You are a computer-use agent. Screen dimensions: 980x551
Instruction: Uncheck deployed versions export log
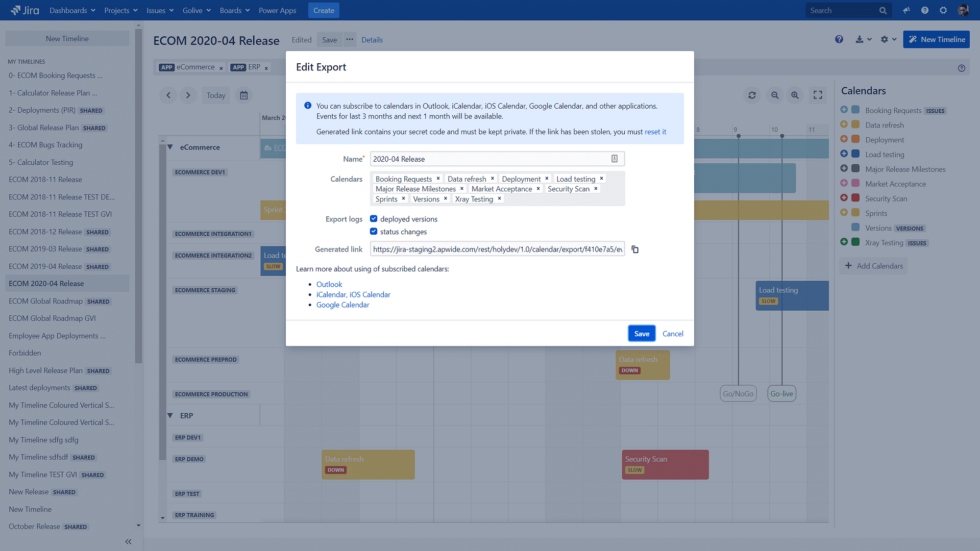[374, 218]
